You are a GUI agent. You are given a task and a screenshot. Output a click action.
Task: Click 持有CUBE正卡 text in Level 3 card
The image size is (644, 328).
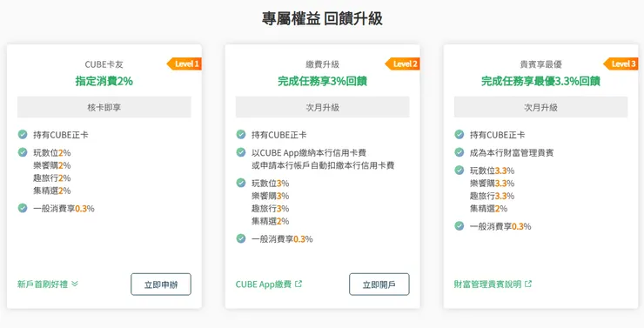498,135
